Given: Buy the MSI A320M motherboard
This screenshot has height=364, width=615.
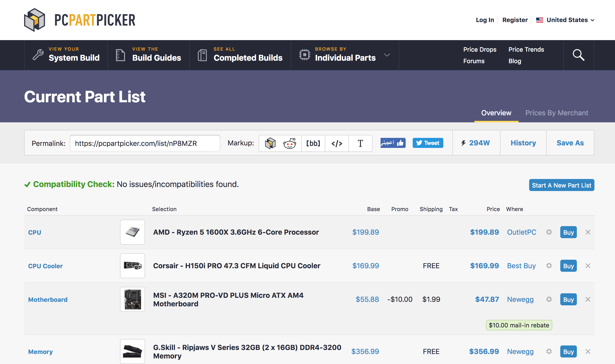Looking at the screenshot, I should pos(568,299).
